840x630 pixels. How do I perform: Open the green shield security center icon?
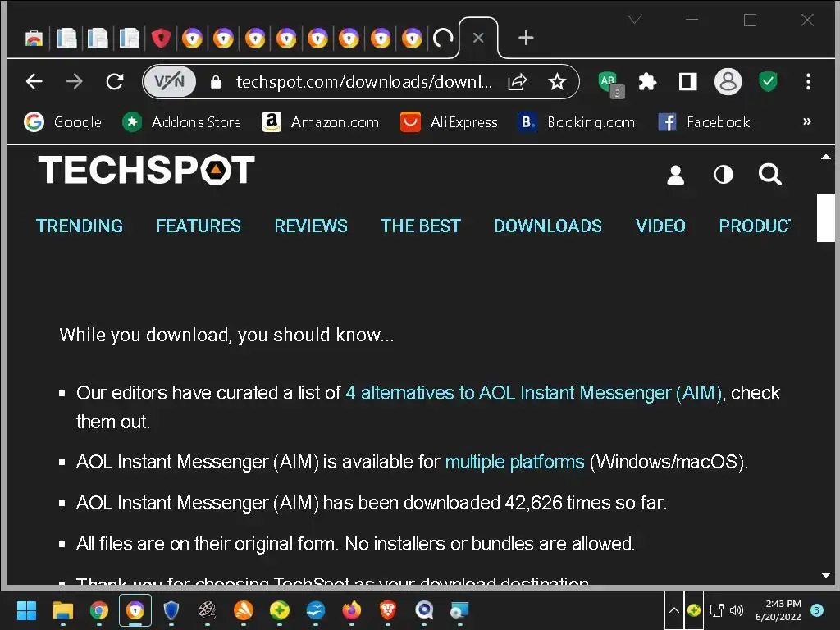point(768,82)
